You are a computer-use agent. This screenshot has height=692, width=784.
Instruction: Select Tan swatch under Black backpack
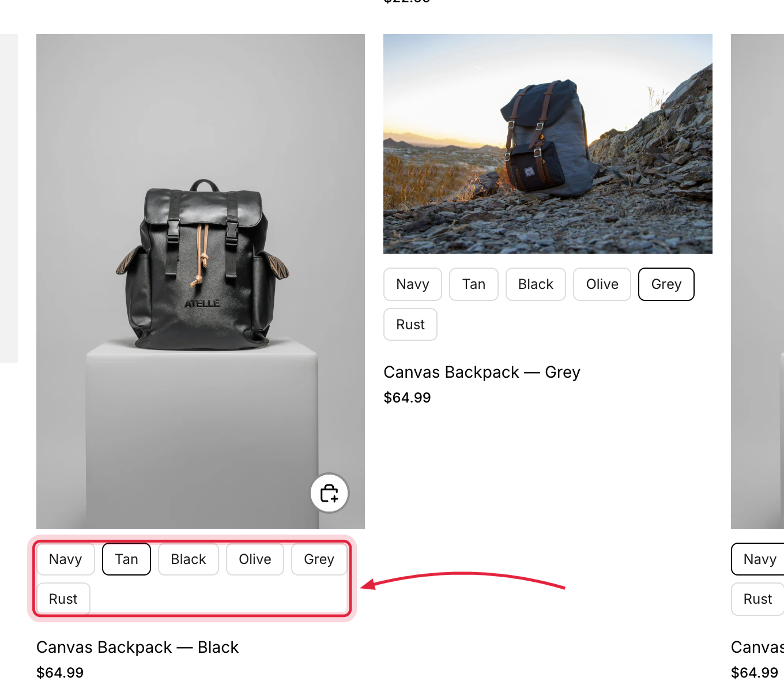127,559
